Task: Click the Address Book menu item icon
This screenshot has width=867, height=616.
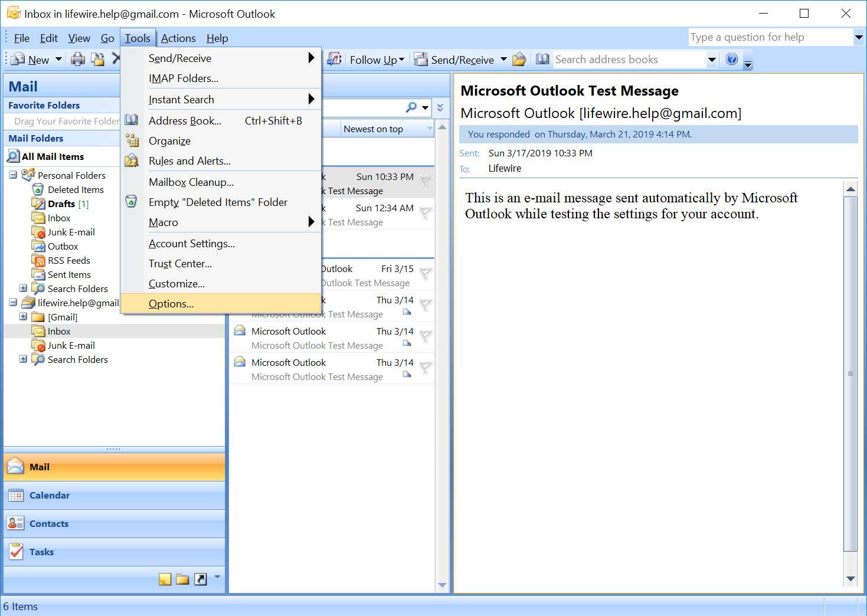Action: (132, 120)
